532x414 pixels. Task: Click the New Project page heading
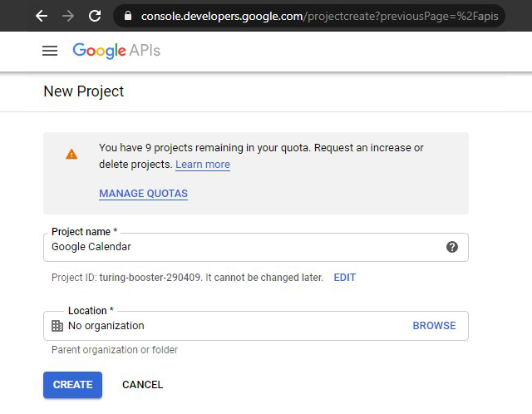click(x=84, y=91)
